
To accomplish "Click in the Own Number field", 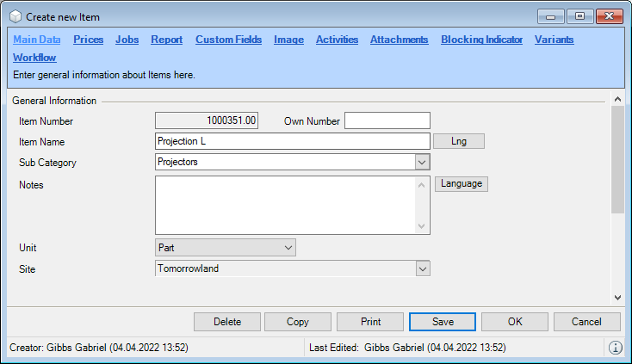I will 387,120.
